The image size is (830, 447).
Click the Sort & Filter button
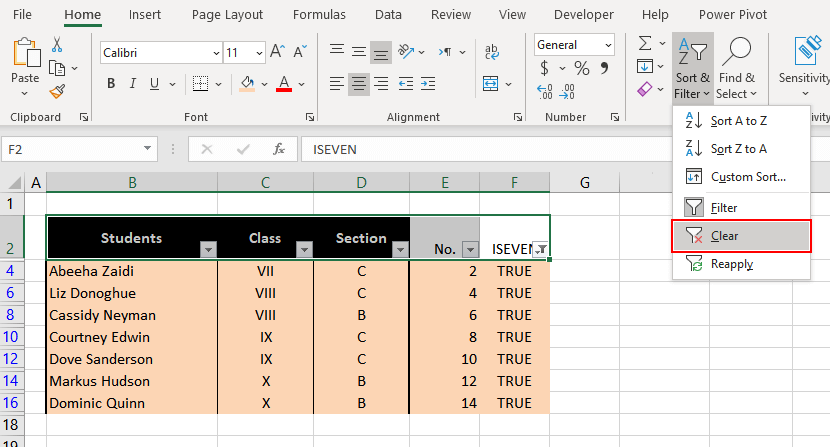click(x=692, y=68)
